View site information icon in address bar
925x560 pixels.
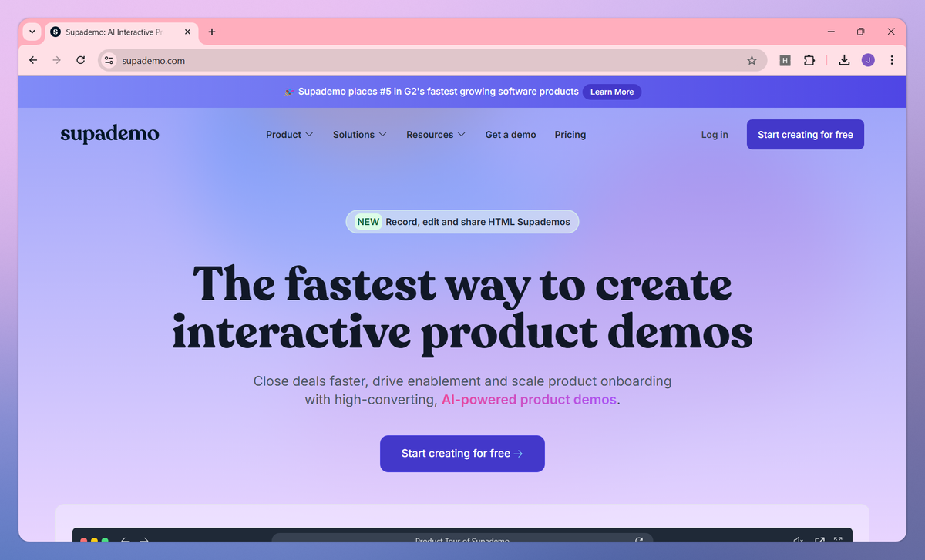tap(109, 60)
